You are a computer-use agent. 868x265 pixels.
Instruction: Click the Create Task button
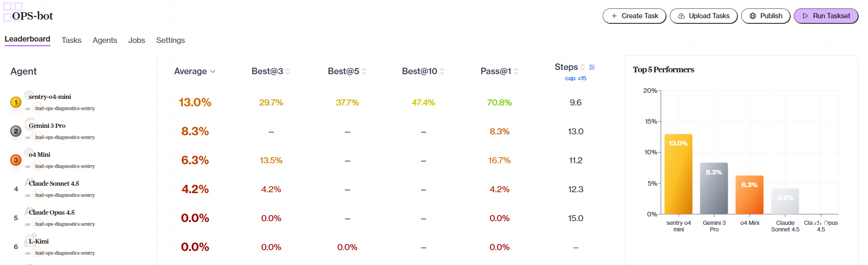pos(634,16)
